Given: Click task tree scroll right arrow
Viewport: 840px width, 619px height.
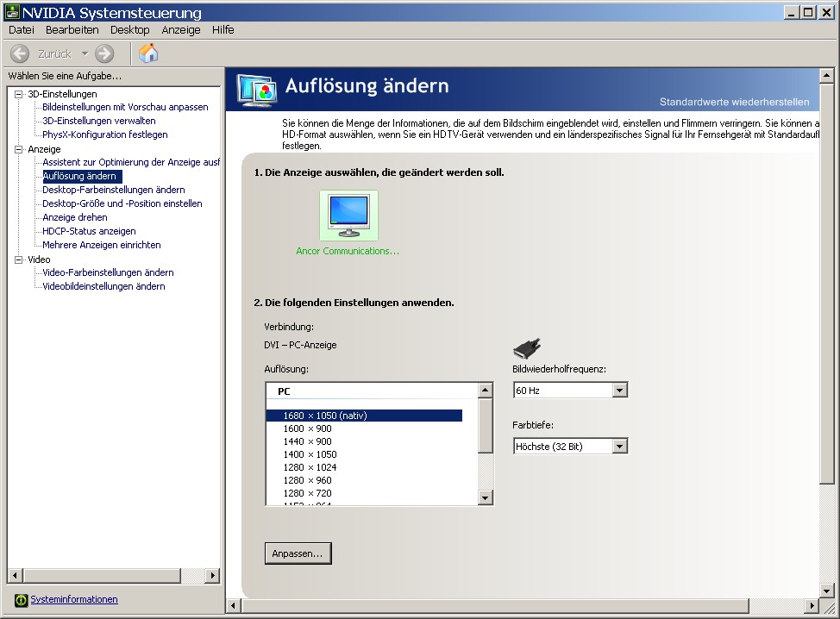Looking at the screenshot, I should (213, 576).
